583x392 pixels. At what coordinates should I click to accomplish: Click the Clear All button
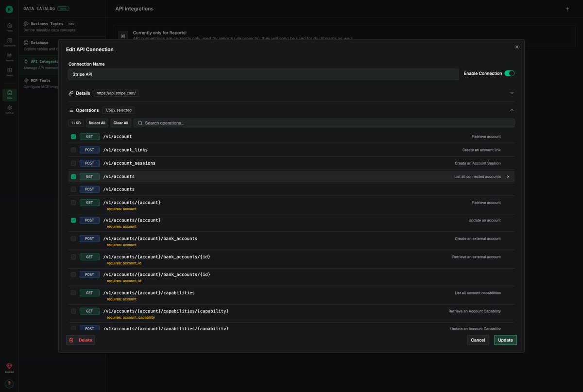(x=121, y=123)
